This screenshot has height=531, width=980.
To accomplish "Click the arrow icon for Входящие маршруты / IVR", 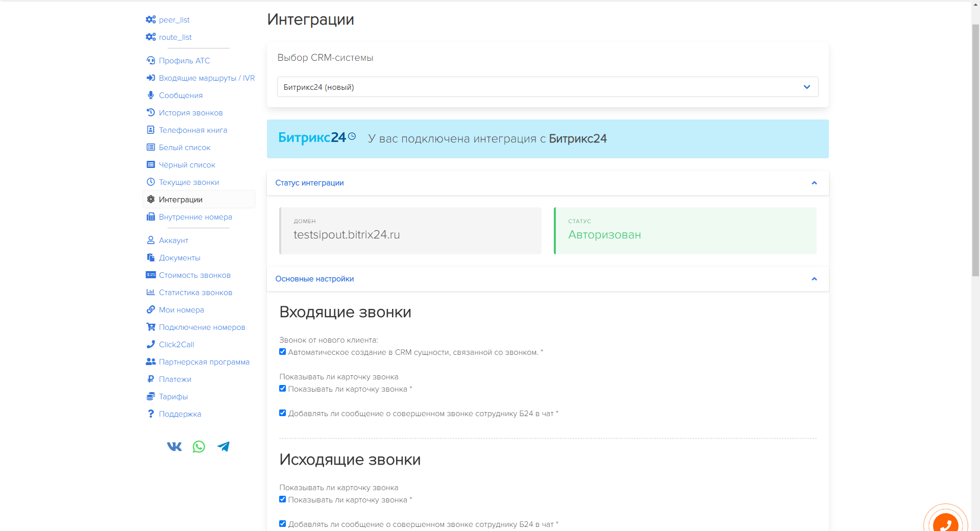I will coord(151,78).
